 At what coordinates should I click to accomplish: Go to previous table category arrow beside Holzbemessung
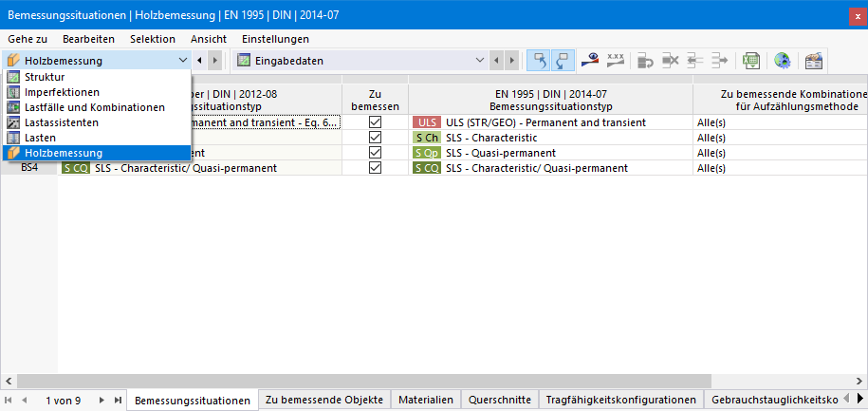(200, 61)
